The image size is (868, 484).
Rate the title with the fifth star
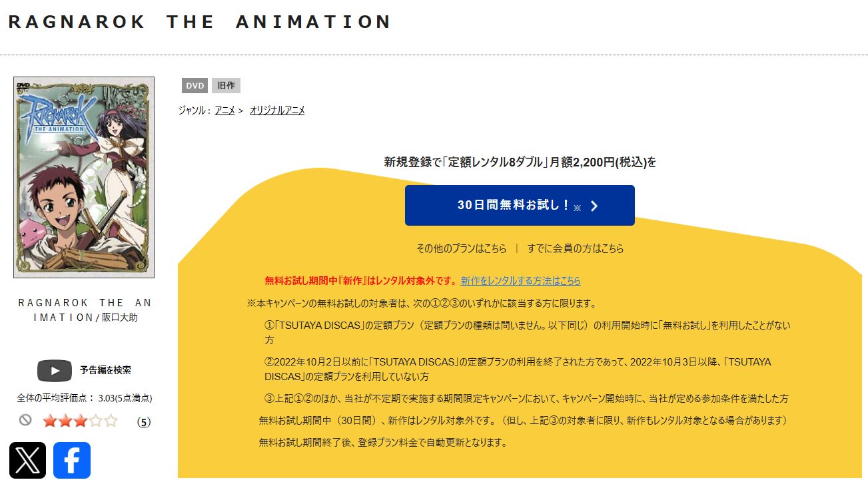coord(111,421)
